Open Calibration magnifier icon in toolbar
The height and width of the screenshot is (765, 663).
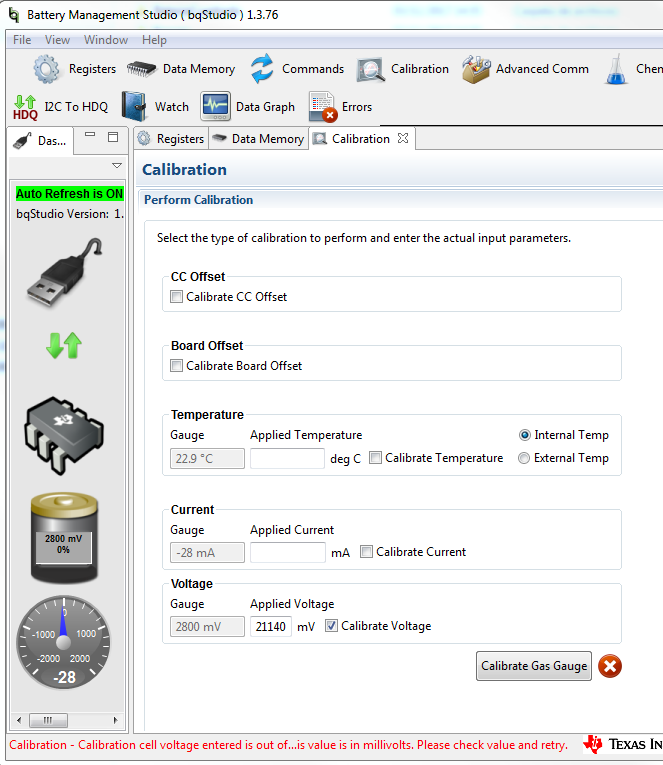tap(371, 70)
